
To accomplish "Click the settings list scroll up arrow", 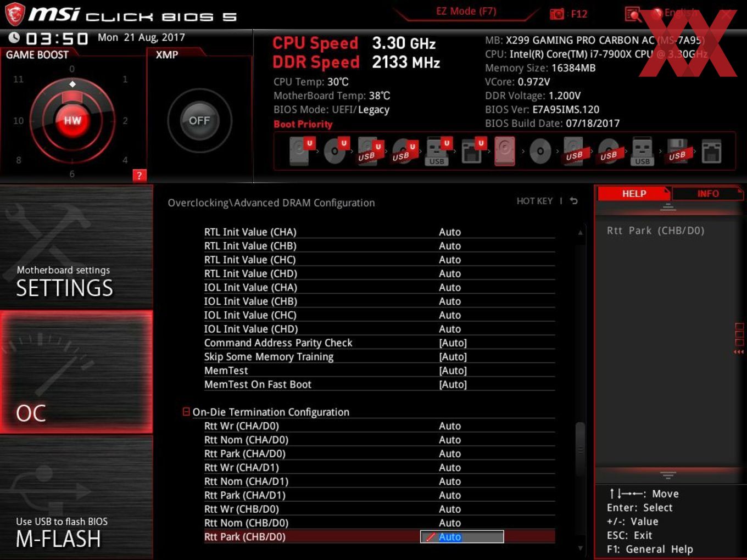I will pyautogui.click(x=580, y=233).
